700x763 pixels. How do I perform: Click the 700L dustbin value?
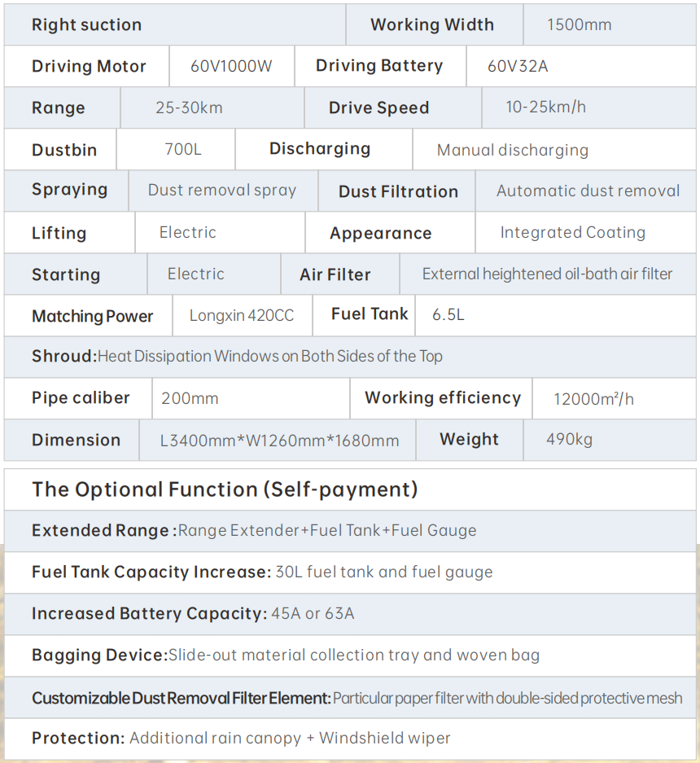(x=183, y=149)
